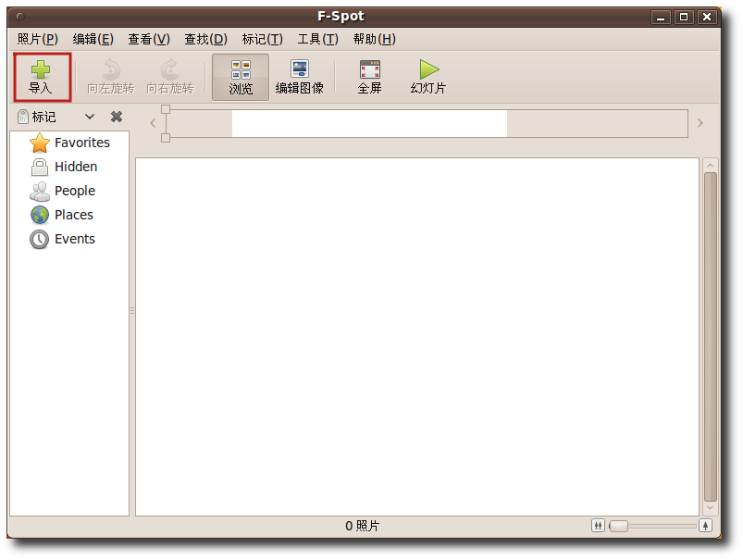
Task: Open the 标记(T) menu
Action: [263, 40]
